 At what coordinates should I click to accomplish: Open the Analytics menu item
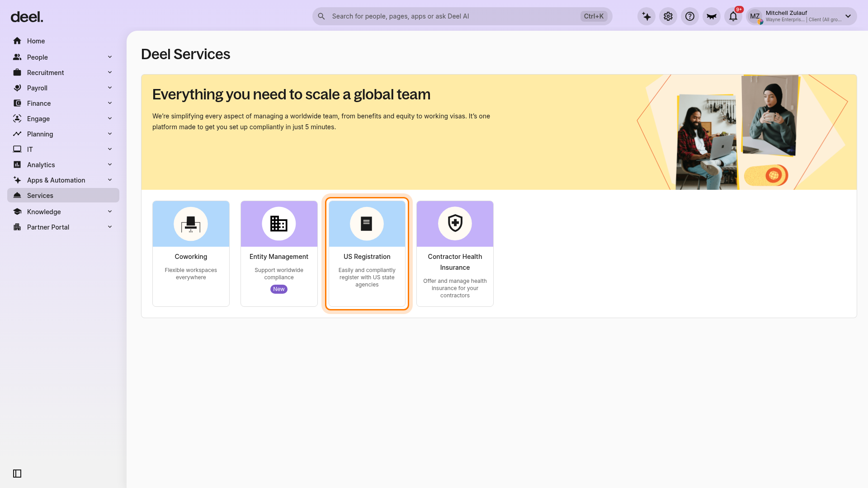pyautogui.click(x=63, y=165)
